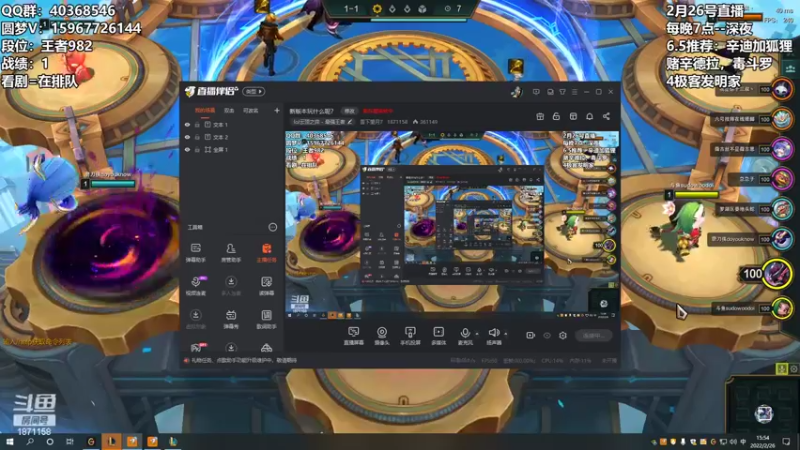
Task: Click the lol云顶之弈 category label
Action: point(319,122)
